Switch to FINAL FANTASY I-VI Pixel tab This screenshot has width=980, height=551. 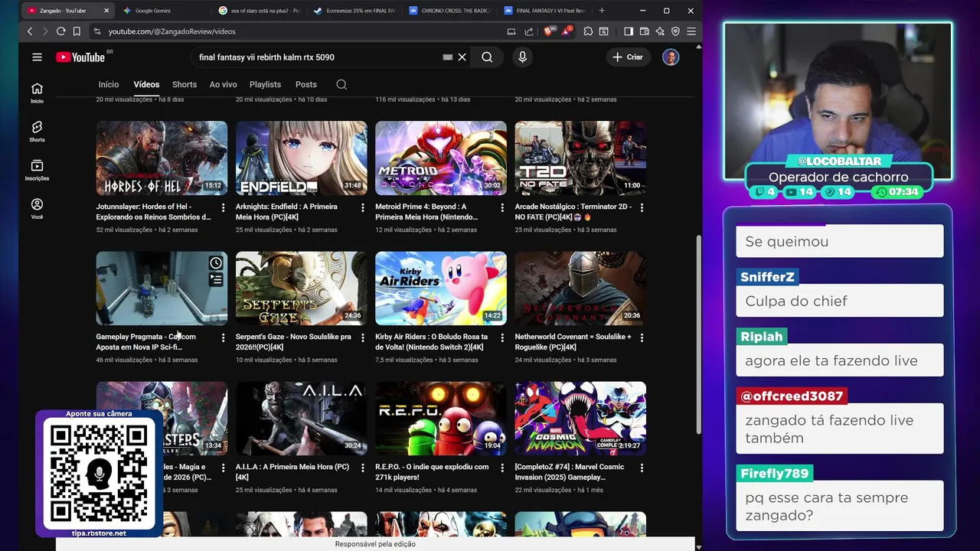[x=544, y=11]
